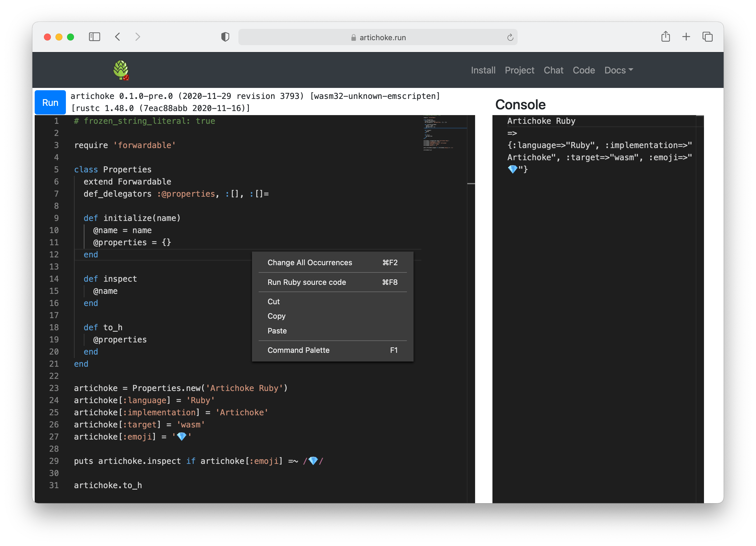The image size is (756, 546).
Task: Click the Artichoke logo icon
Action: pos(121,70)
